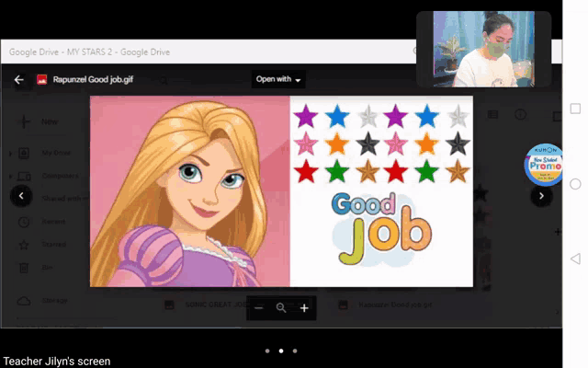Tap the Android recent apps square button

[575, 109]
